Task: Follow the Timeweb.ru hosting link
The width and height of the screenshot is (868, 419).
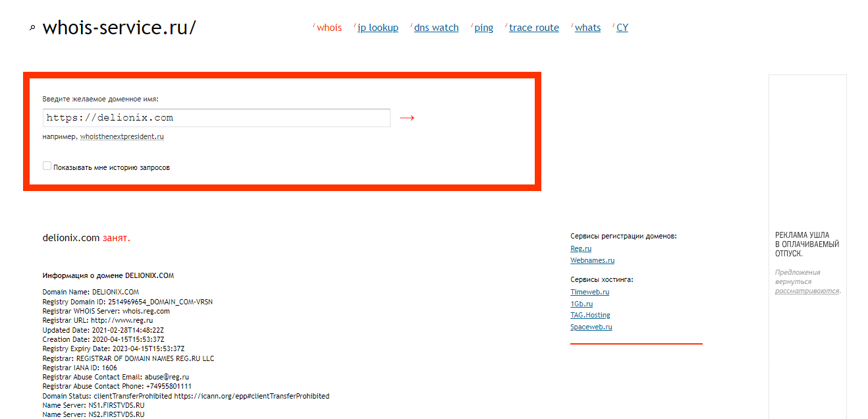Action: [x=589, y=292]
